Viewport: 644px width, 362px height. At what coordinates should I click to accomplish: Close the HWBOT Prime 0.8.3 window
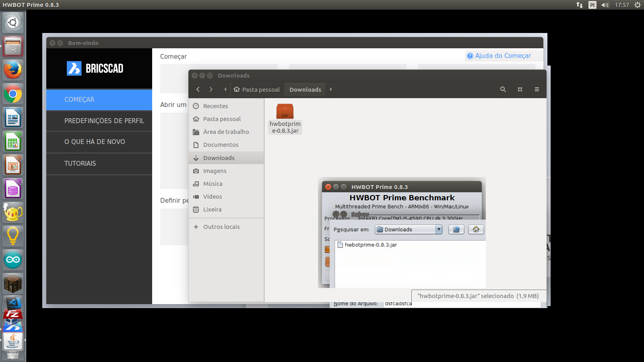click(x=328, y=187)
